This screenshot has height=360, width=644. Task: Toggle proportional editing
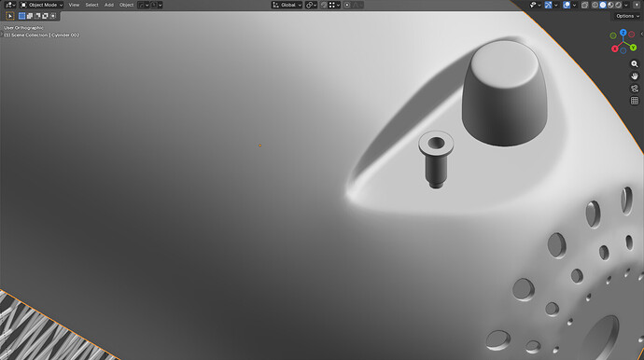347,5
